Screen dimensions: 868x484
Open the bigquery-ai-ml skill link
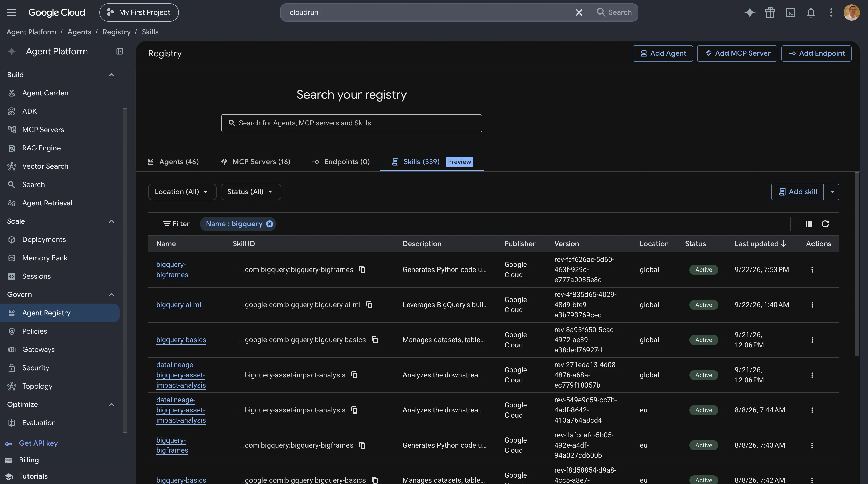point(179,305)
